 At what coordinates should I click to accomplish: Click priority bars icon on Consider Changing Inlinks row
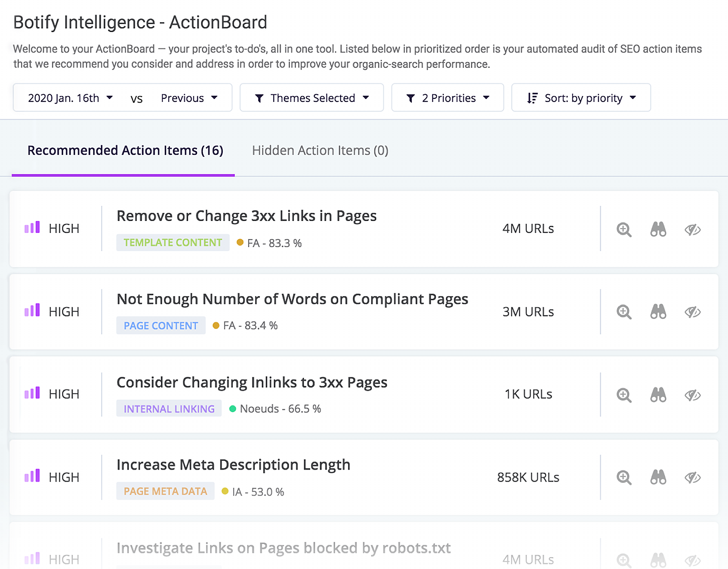(32, 392)
